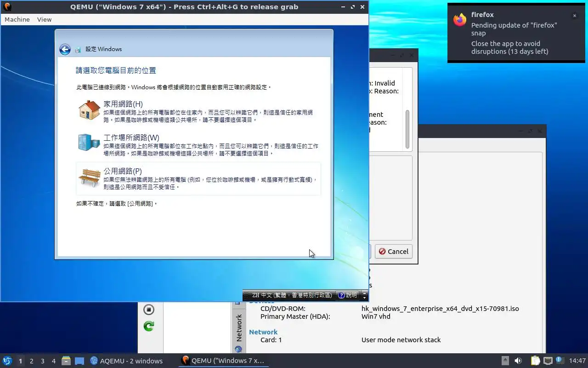Click the Network section heading in AQEMU
This screenshot has height=368, width=588.
click(263, 332)
